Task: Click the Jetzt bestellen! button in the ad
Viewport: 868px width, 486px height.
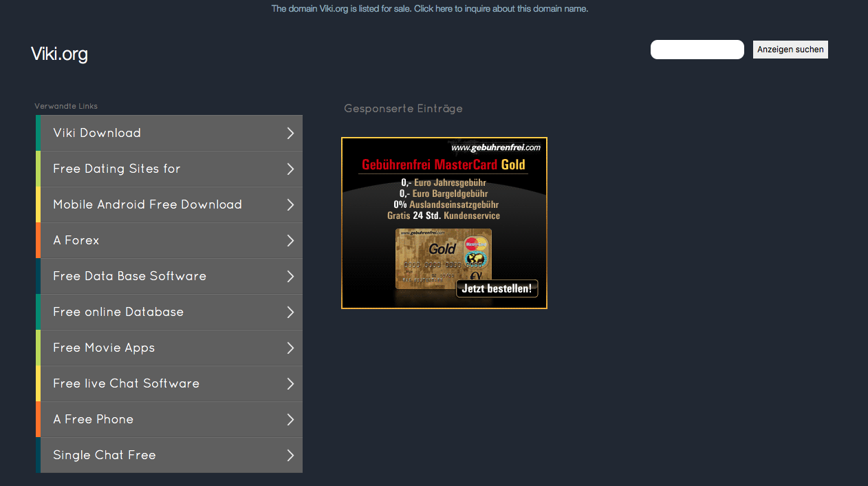Action: [x=497, y=288]
